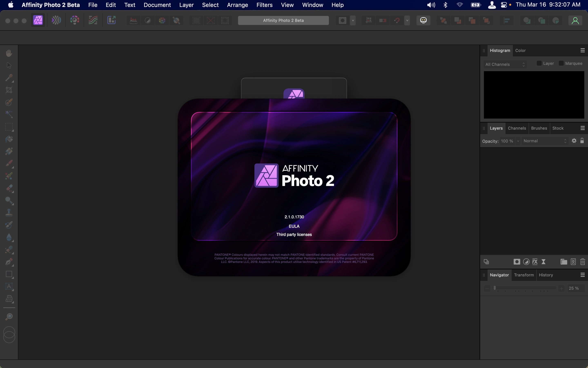Apply Auto Levels from toolbar
Image resolution: width=588 pixels, height=368 pixels.
[133, 20]
